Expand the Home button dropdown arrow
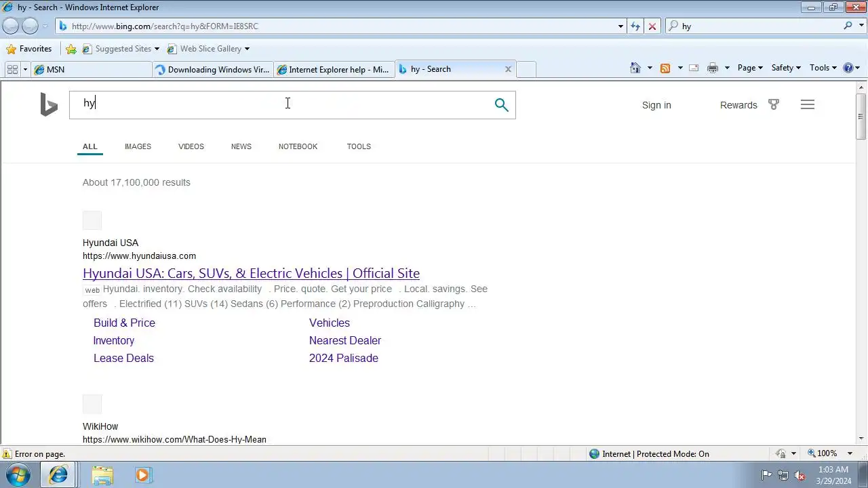This screenshot has height=488, width=868. (x=650, y=68)
